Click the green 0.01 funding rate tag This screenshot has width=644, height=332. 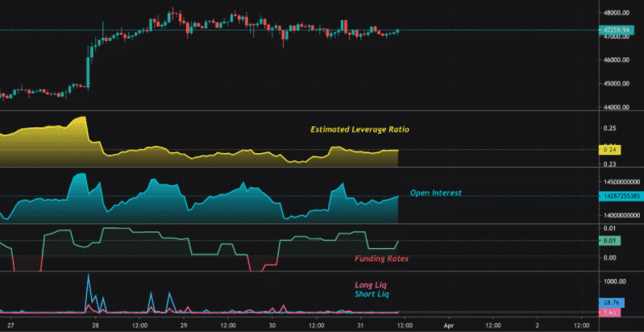click(610, 241)
